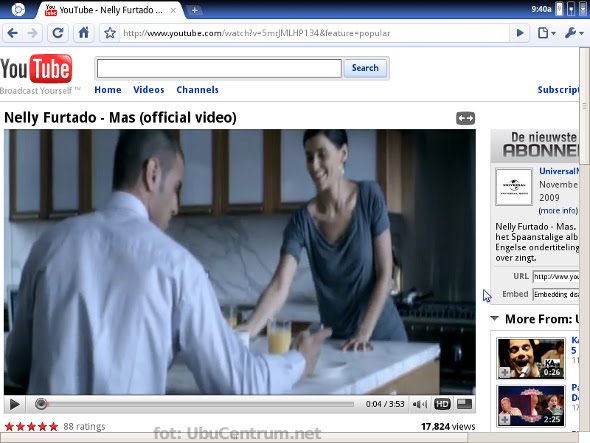Select the video URL field
Viewport: 590px width, 443px height.
(556, 277)
